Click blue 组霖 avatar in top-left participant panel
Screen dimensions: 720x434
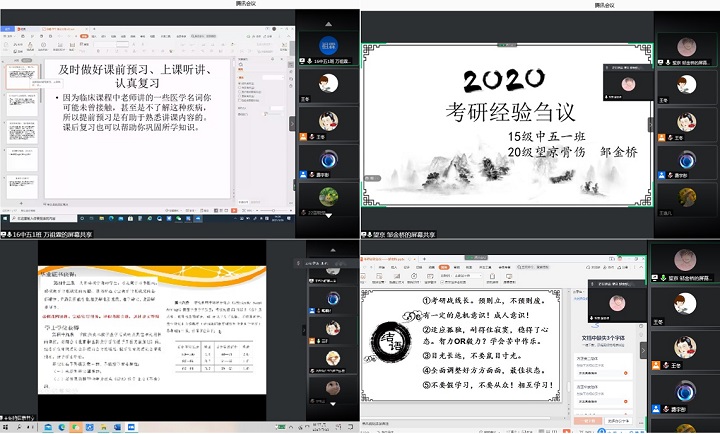[327, 45]
